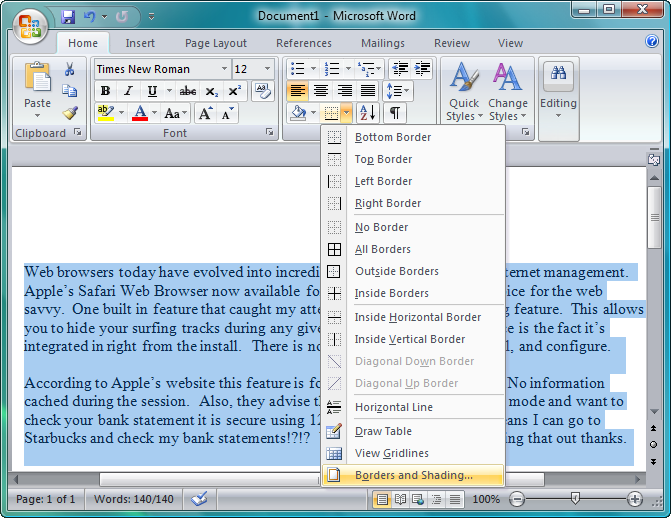
Task: Open the line spacing dropdown
Action: (x=398, y=91)
